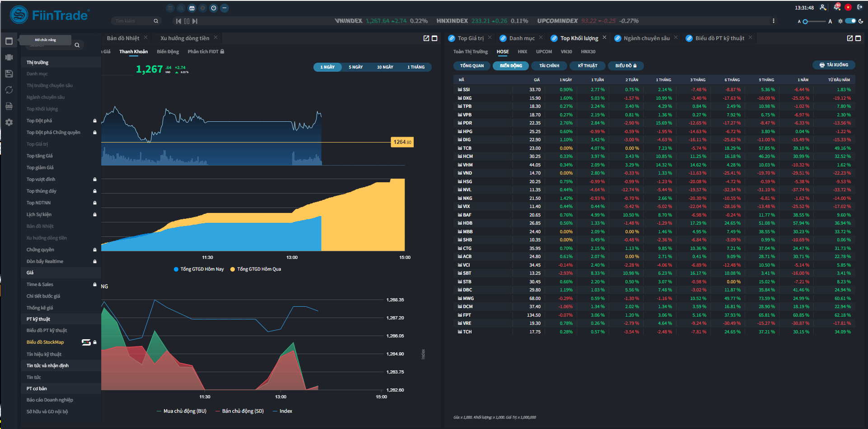
Task: Click the large A font size icon
Action: click(830, 21)
